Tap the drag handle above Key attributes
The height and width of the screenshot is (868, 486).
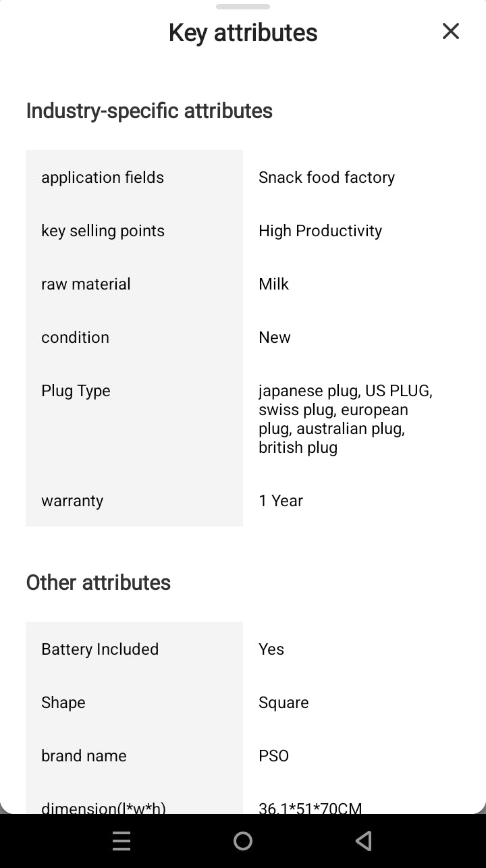(x=243, y=7)
